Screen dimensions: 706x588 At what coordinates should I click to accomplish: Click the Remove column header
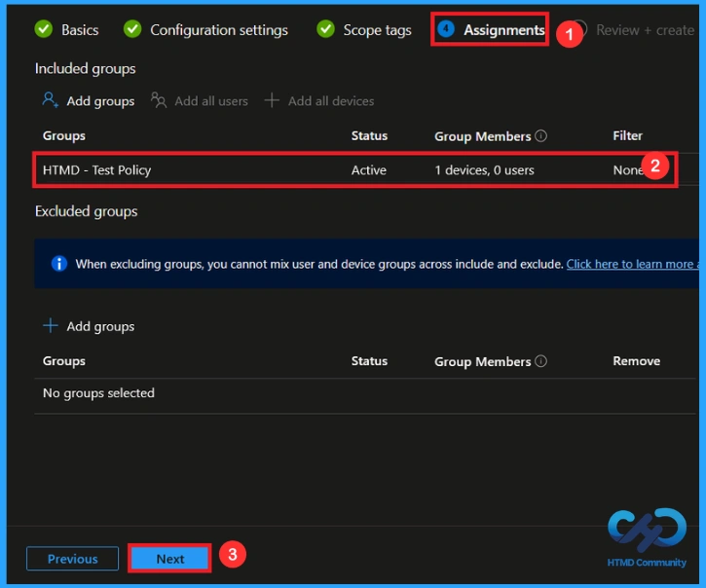click(636, 361)
